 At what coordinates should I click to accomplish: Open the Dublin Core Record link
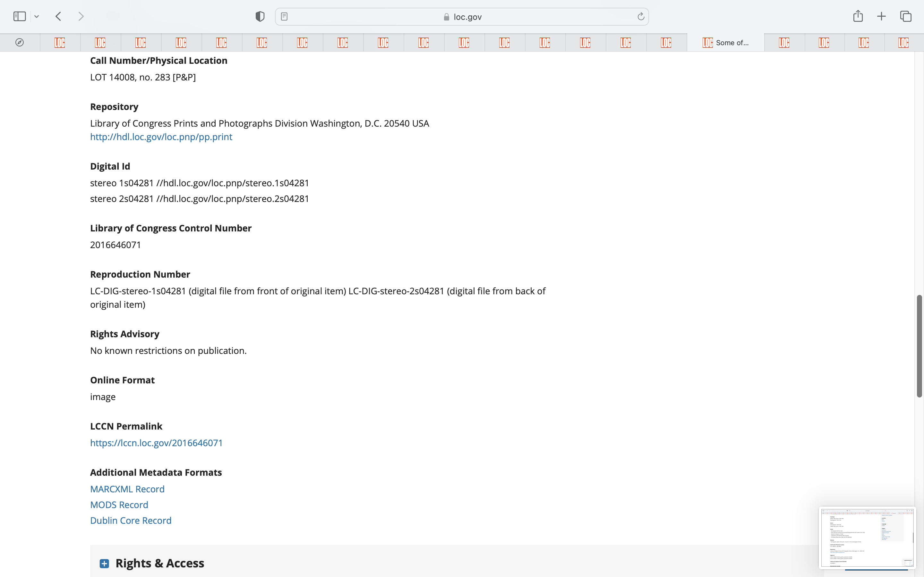click(131, 521)
